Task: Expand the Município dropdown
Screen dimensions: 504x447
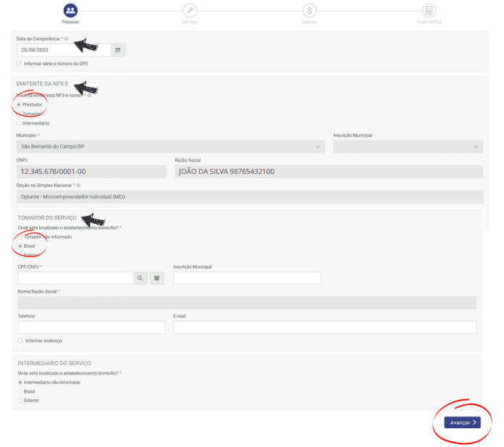Action: [170, 147]
